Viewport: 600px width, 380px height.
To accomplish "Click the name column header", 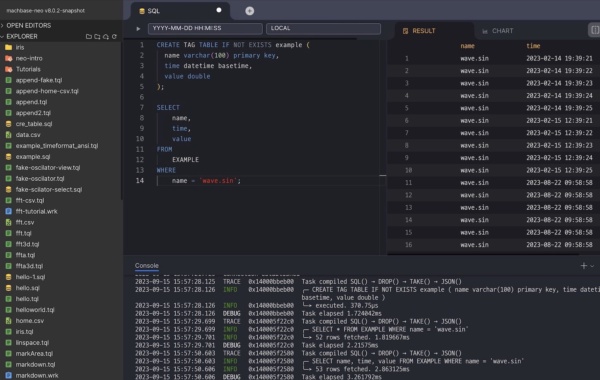I will (467, 46).
